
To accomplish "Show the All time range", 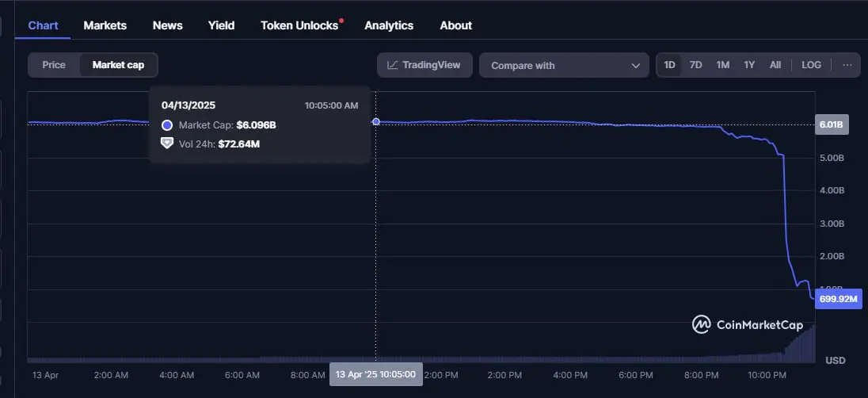I will pyautogui.click(x=775, y=65).
